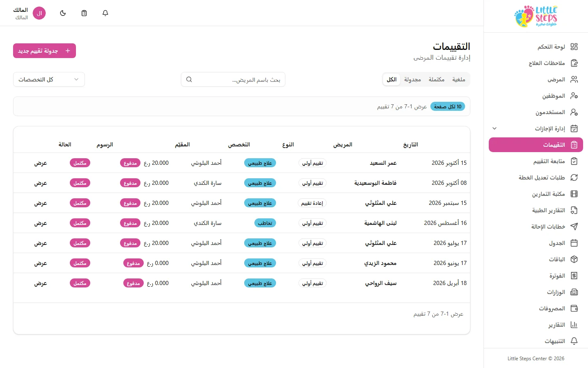Open التنبيهات sidebar item
The width and height of the screenshot is (588, 368).
[x=536, y=341]
